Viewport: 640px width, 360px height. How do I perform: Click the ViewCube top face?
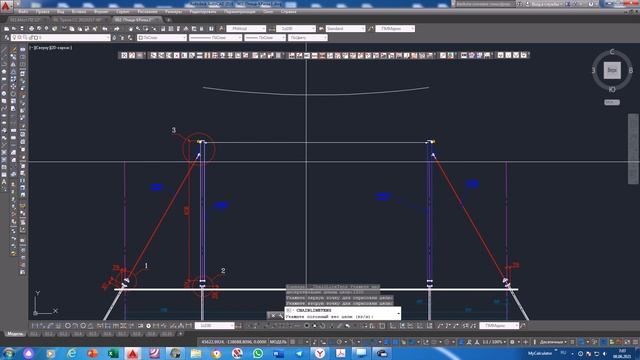coord(612,70)
